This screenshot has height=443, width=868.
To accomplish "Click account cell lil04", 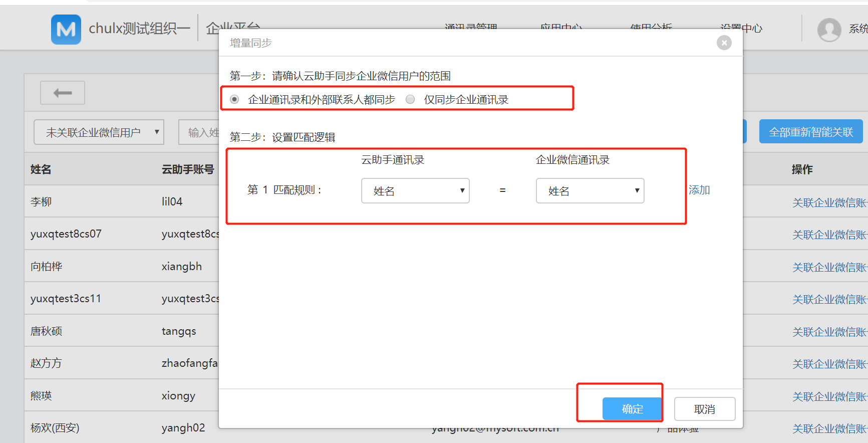I will point(172,201).
